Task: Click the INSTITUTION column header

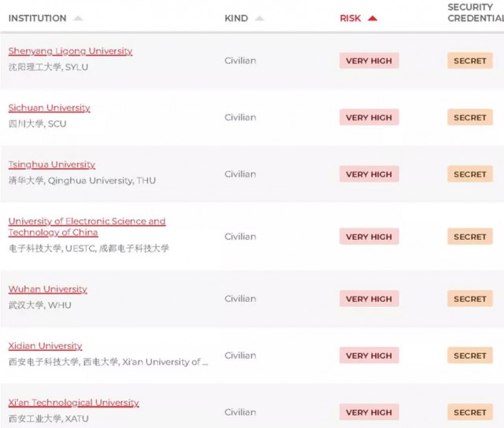Action: (37, 18)
